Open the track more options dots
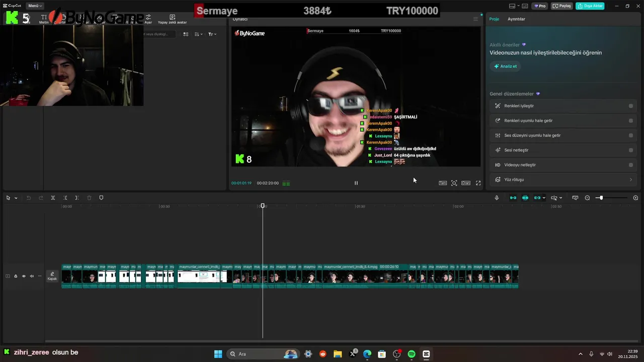 (x=40, y=276)
